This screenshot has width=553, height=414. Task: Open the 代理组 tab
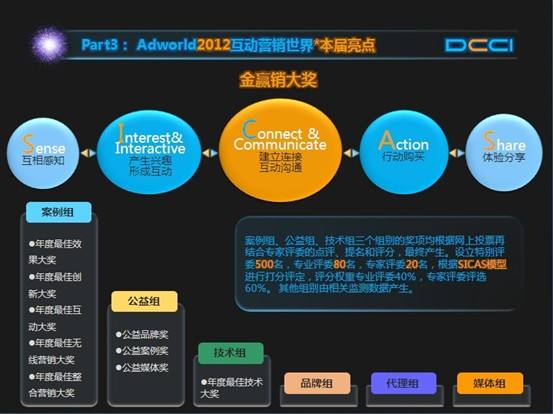tap(403, 383)
